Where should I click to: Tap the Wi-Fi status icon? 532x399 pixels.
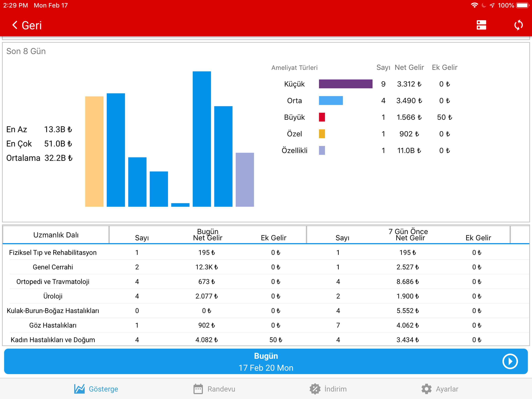[474, 5]
